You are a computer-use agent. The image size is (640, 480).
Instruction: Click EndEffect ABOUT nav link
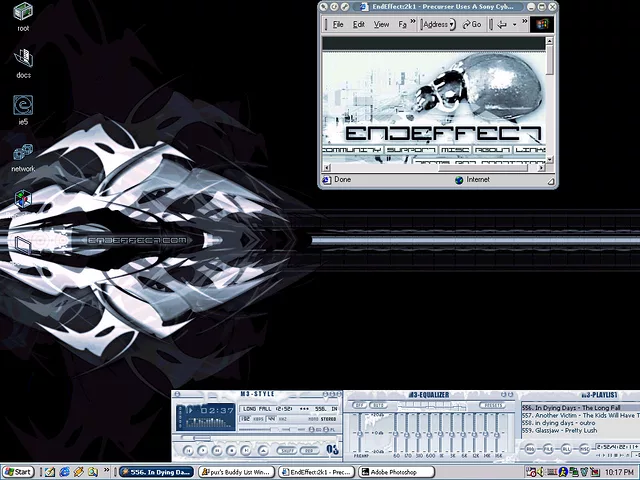pos(492,150)
